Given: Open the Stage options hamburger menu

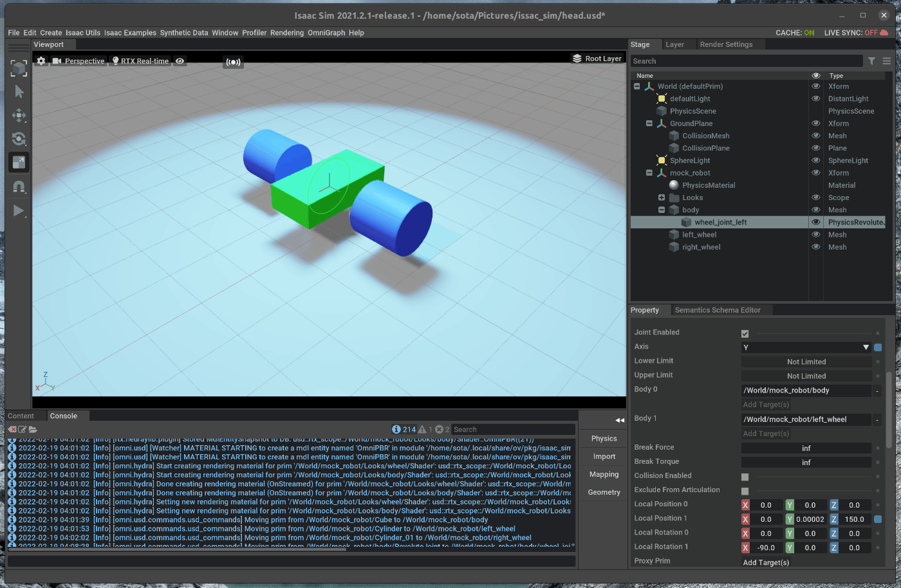Looking at the screenshot, I should click(x=887, y=61).
